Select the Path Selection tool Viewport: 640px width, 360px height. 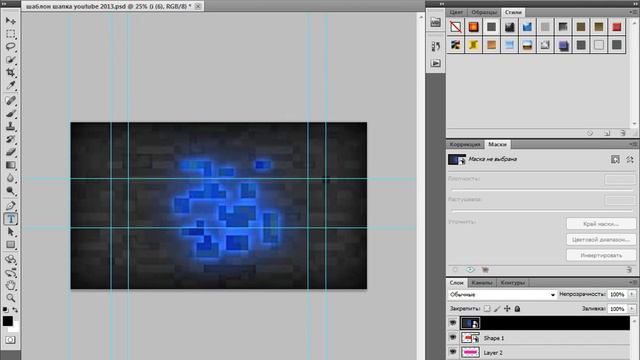pyautogui.click(x=11, y=232)
